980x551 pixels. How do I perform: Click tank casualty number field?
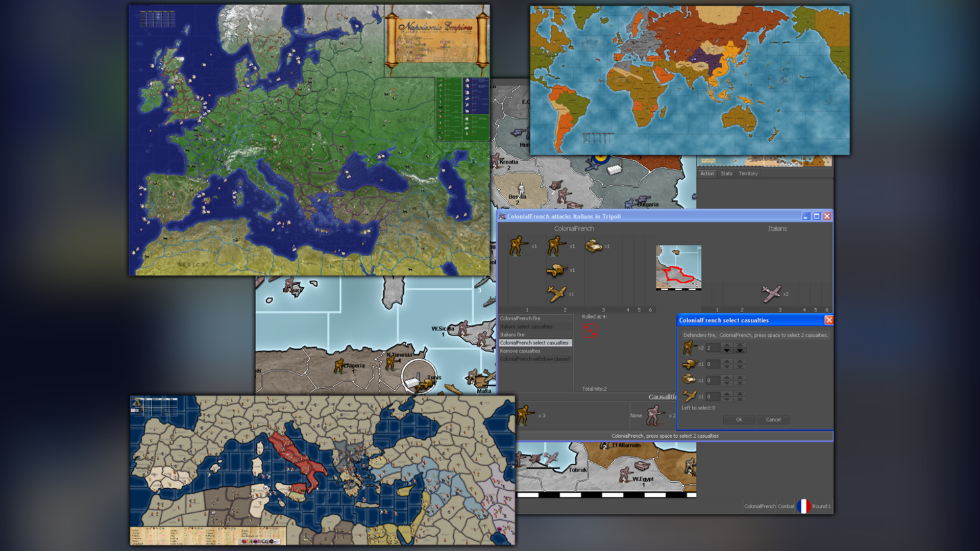(x=713, y=380)
